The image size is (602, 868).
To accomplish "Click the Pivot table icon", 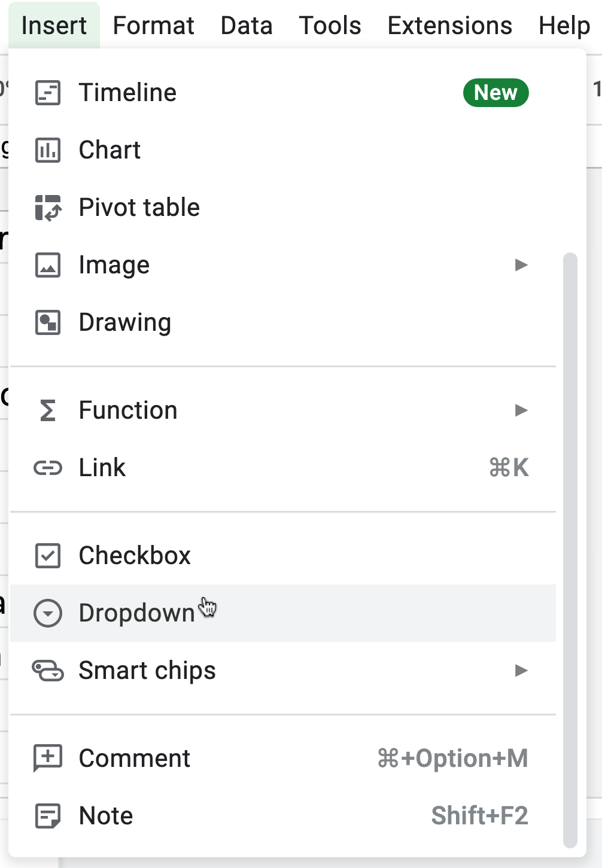I will tap(47, 208).
